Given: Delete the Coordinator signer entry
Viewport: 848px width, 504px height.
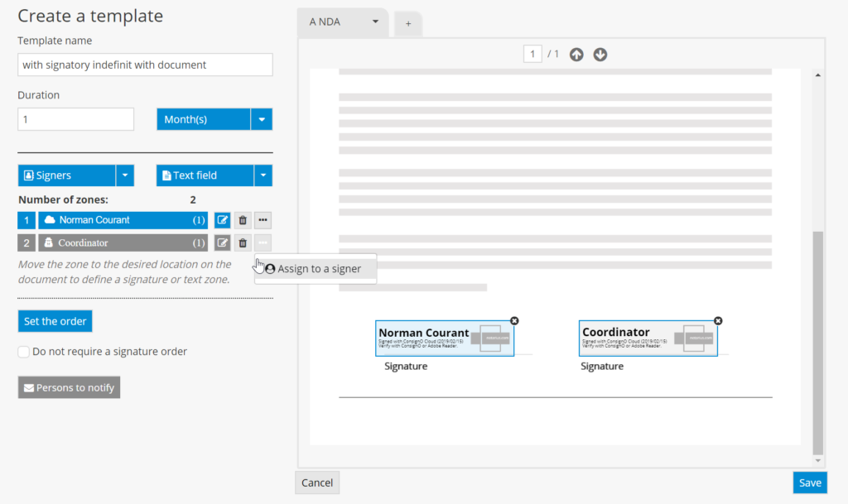Looking at the screenshot, I should tap(243, 242).
